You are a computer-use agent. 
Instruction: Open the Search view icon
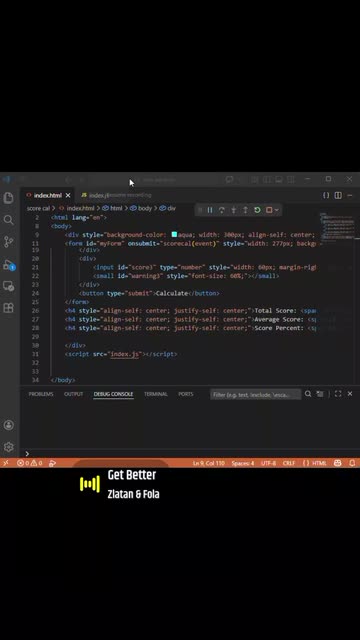pos(9,220)
